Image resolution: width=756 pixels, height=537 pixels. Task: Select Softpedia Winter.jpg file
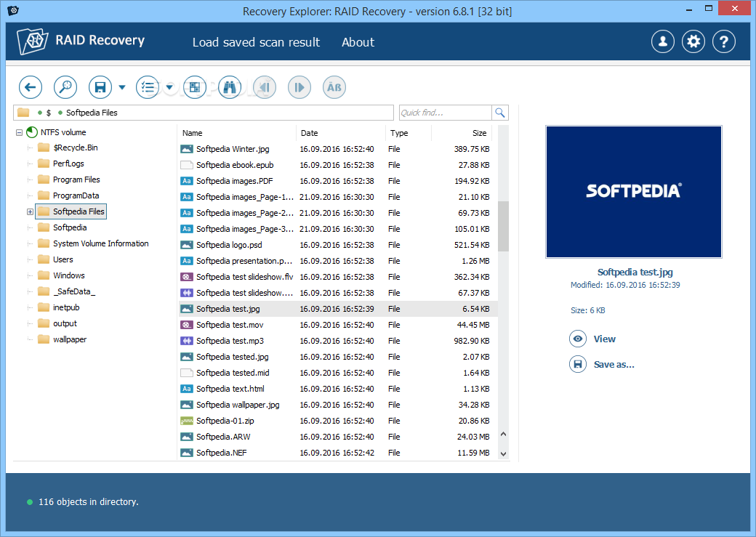click(337, 149)
